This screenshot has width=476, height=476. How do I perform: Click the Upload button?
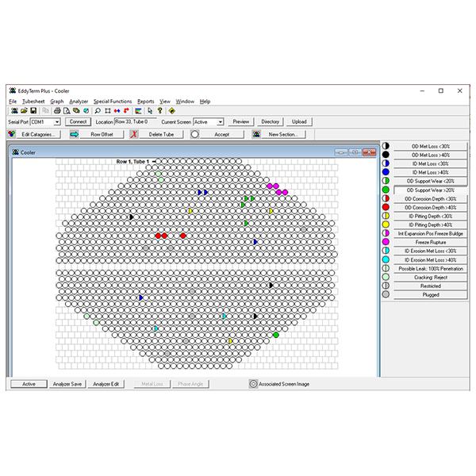pyautogui.click(x=299, y=121)
